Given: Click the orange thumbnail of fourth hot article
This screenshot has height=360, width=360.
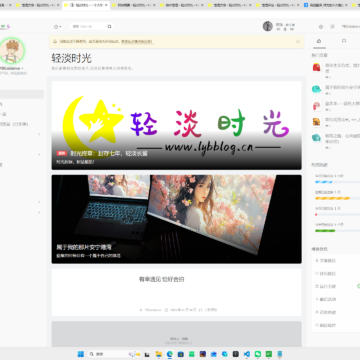Looking at the screenshot, I should click(316, 122).
